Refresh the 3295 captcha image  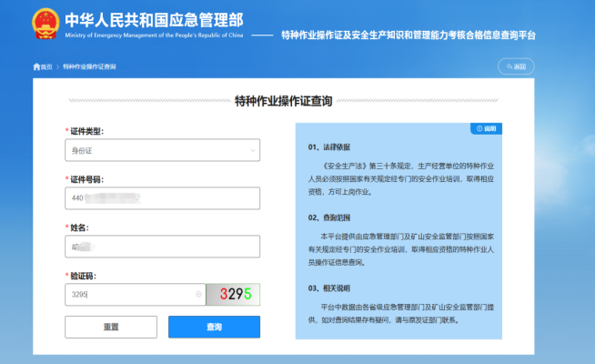[x=233, y=295]
